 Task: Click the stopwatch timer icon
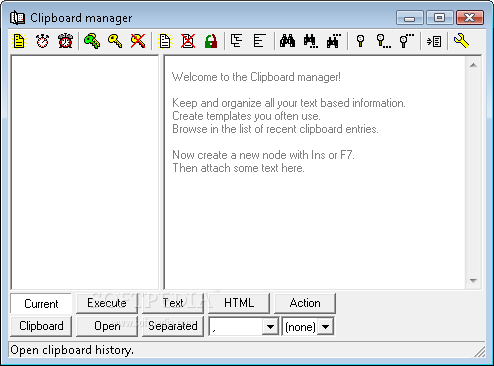pos(42,41)
